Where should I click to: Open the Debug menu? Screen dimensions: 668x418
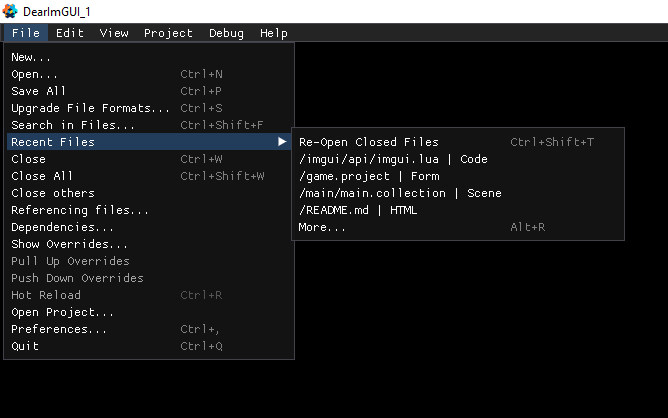point(226,33)
